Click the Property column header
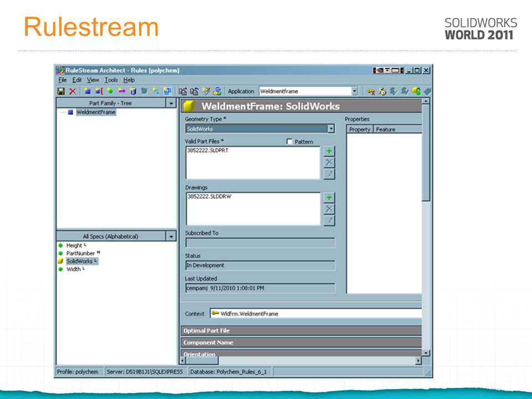 coord(360,129)
